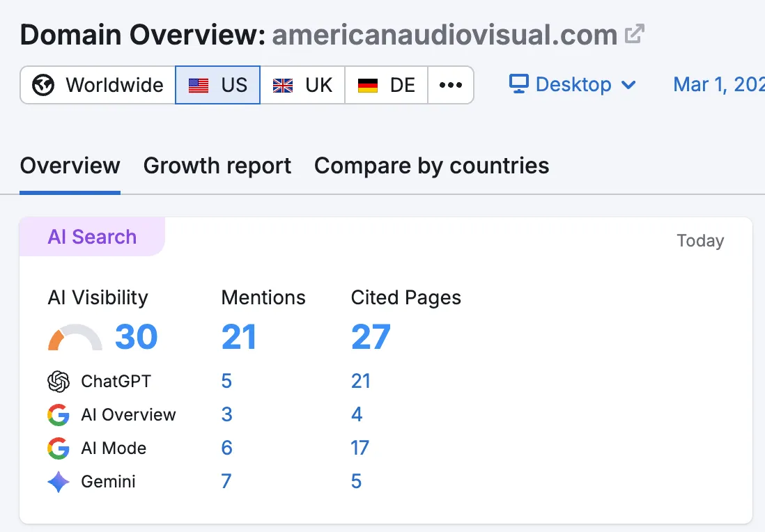
Task: Switch country filter to DE
Action: point(387,84)
